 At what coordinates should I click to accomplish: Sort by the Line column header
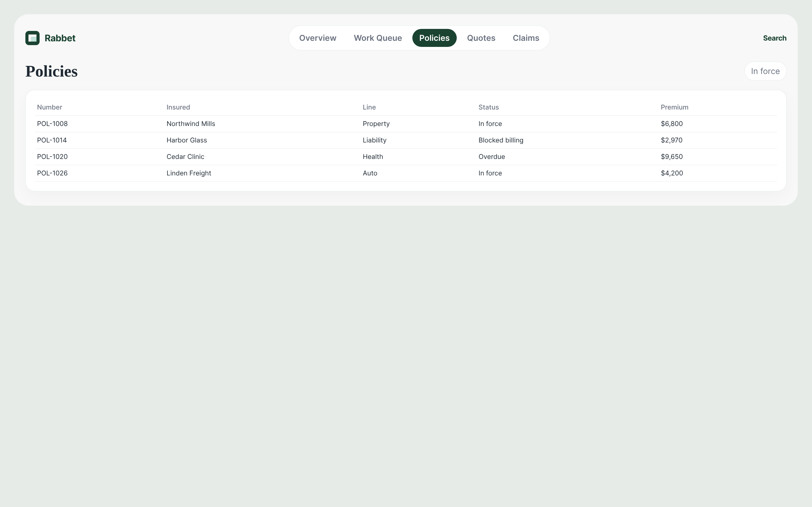(x=369, y=107)
